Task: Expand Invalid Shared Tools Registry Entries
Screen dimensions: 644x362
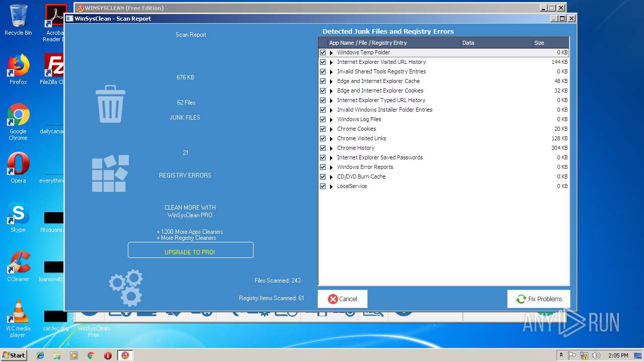Action: tap(331, 72)
